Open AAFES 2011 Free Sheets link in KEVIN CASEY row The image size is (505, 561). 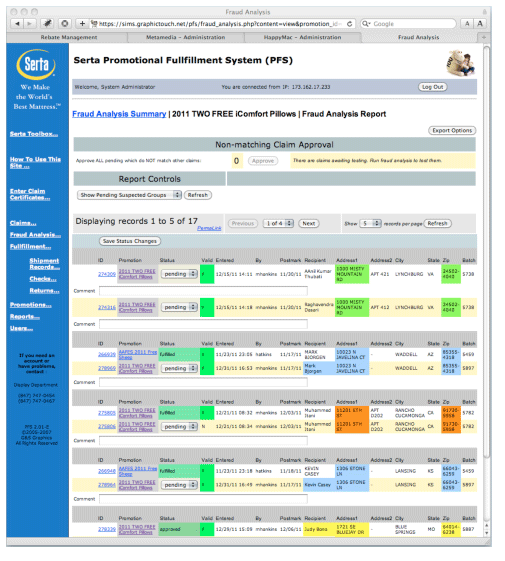pos(137,471)
